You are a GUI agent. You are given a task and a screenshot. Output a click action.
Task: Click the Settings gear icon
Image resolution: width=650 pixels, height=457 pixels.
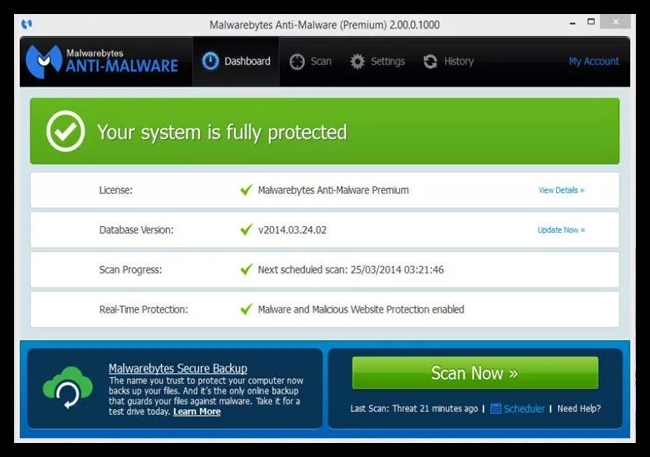click(x=357, y=61)
